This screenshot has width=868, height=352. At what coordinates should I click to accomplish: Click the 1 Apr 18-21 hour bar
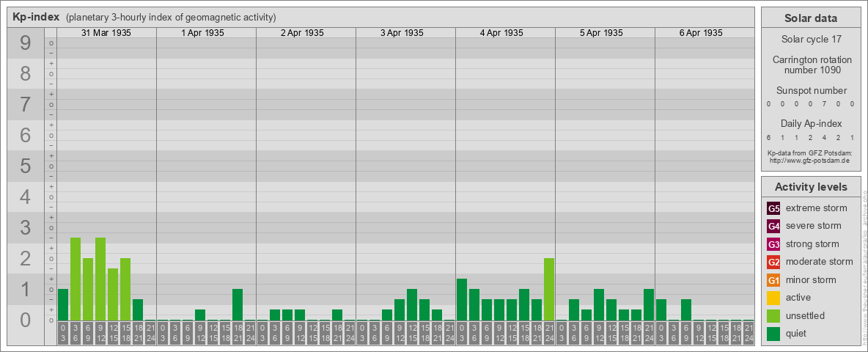(x=238, y=304)
